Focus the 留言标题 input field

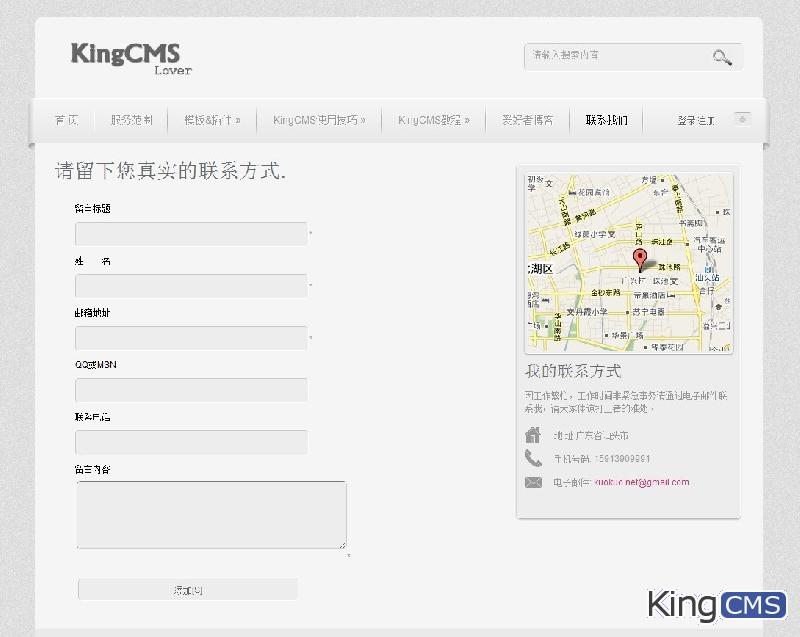[191, 234]
